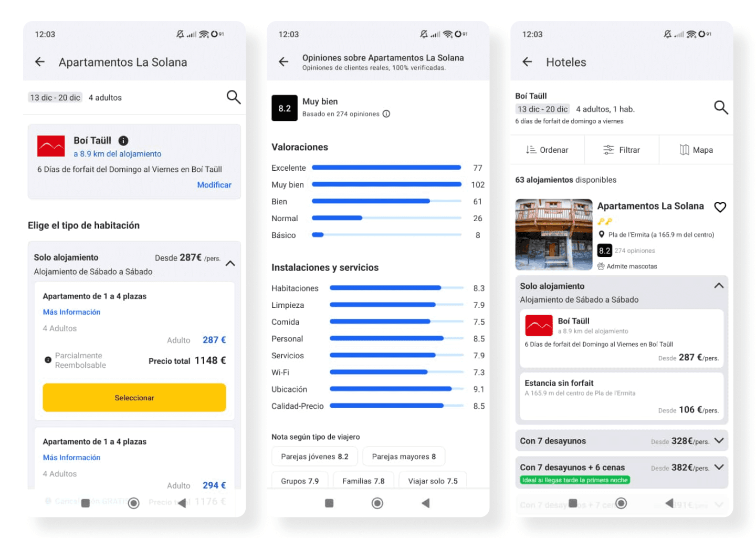Go back from Opiniones screen
This screenshot has width=756, height=538.
283,62
